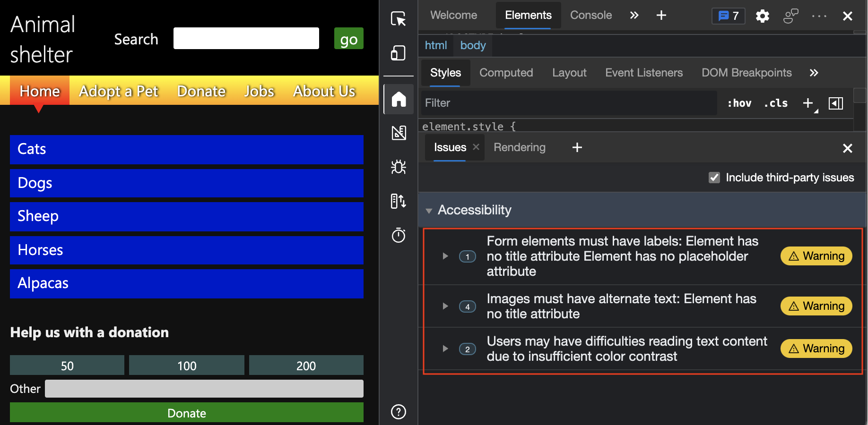Image resolution: width=868 pixels, height=425 pixels.
Task: Collapse the Accessibility section
Action: [x=429, y=211]
